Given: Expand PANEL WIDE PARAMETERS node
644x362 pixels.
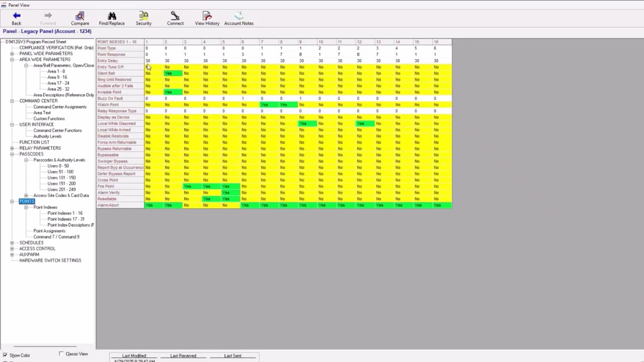Looking at the screenshot, I should coord(12,54).
